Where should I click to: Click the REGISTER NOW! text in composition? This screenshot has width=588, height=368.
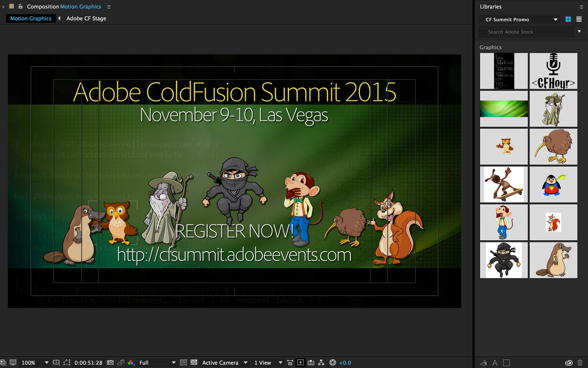coord(234,231)
